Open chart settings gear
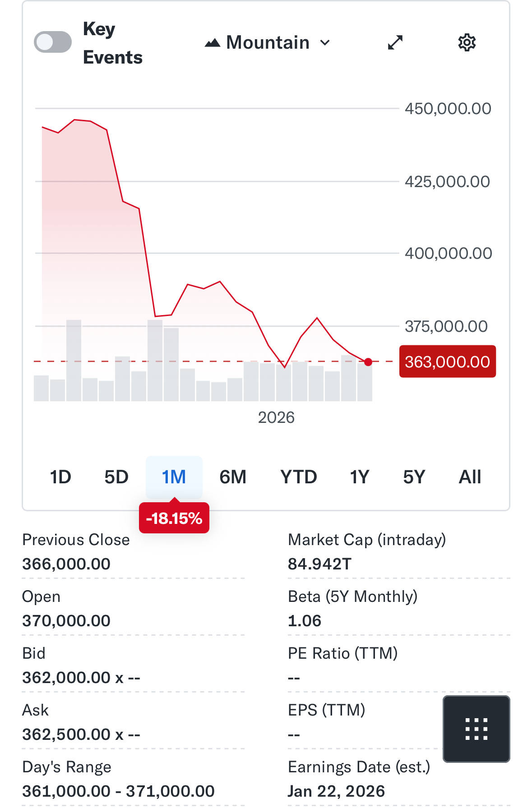The height and width of the screenshot is (812, 532). pos(467,43)
